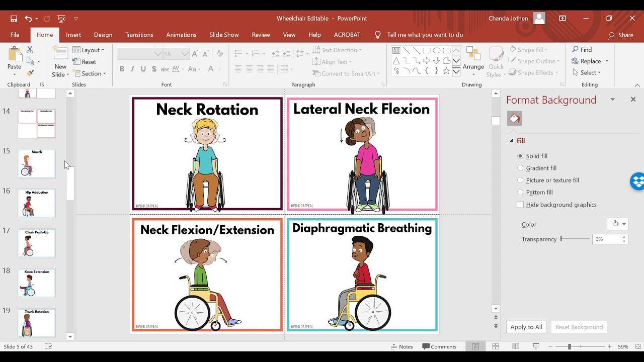Enable Hide background graphics checkbox
The height and width of the screenshot is (362, 644).
520,205
